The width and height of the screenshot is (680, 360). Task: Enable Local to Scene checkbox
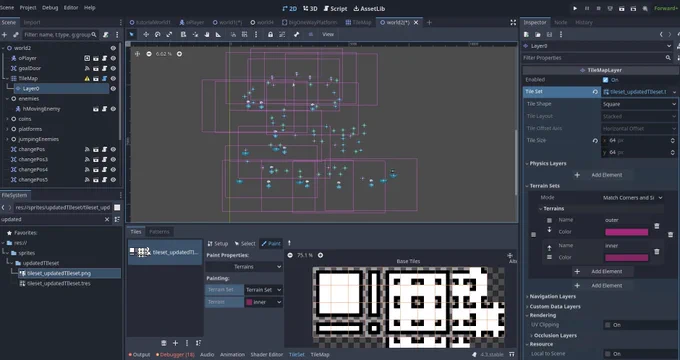click(608, 353)
